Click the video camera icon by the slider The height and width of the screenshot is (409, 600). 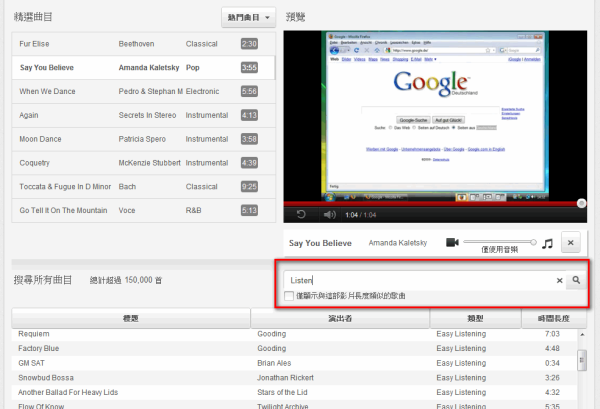(452, 243)
